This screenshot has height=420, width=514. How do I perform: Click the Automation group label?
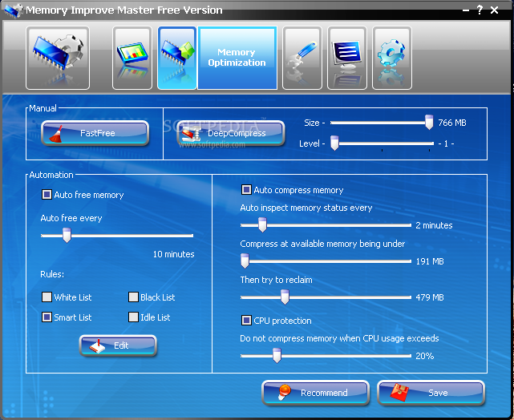pos(51,175)
